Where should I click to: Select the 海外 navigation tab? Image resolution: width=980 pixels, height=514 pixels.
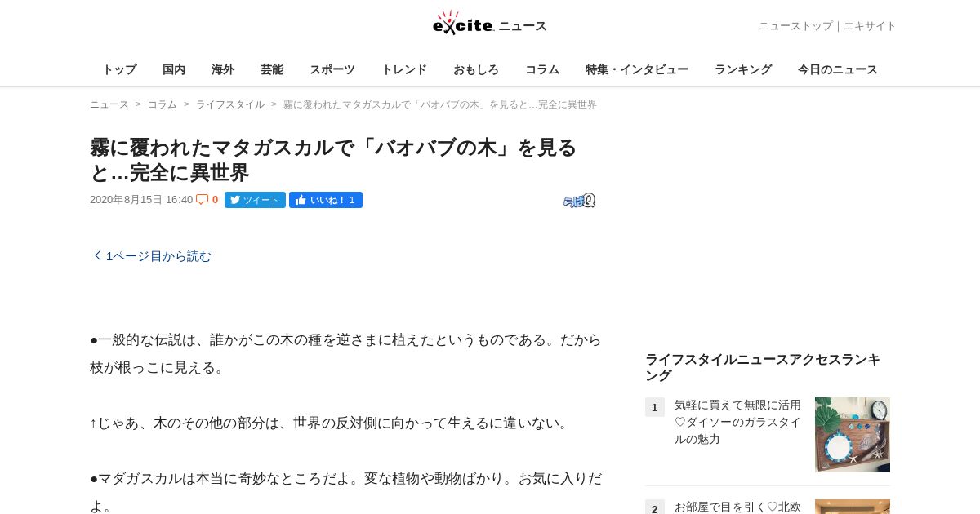(223, 69)
